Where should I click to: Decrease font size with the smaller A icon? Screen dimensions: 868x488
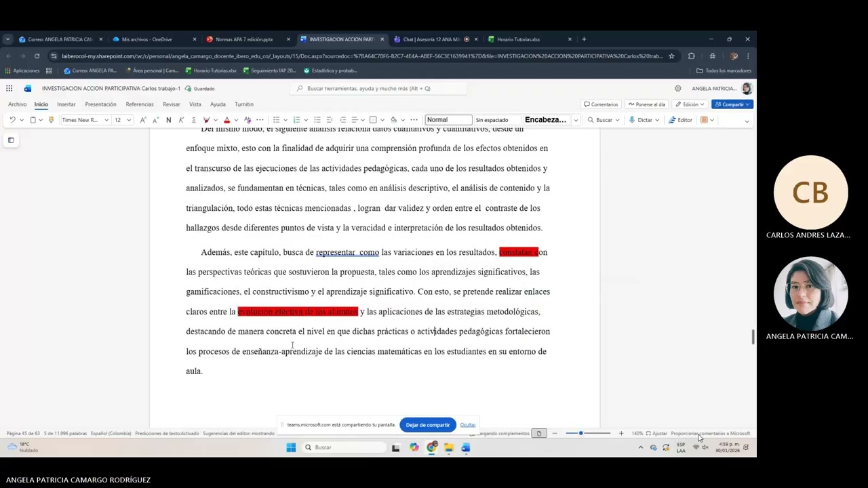(155, 120)
